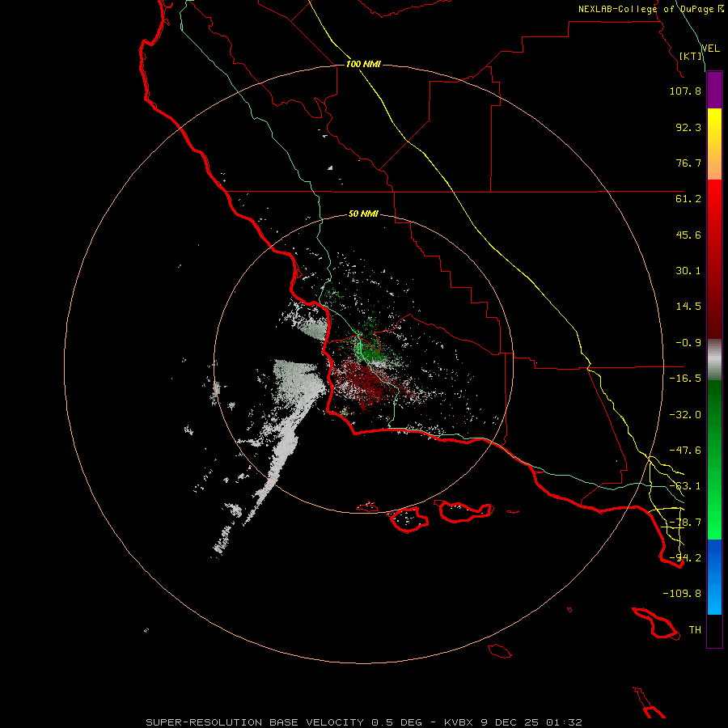
Task: Select the 92.3 scale value
Action: [x=688, y=127]
